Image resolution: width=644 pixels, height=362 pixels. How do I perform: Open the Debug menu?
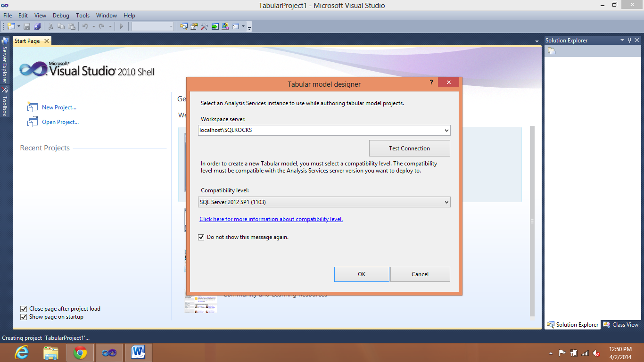coord(61,16)
